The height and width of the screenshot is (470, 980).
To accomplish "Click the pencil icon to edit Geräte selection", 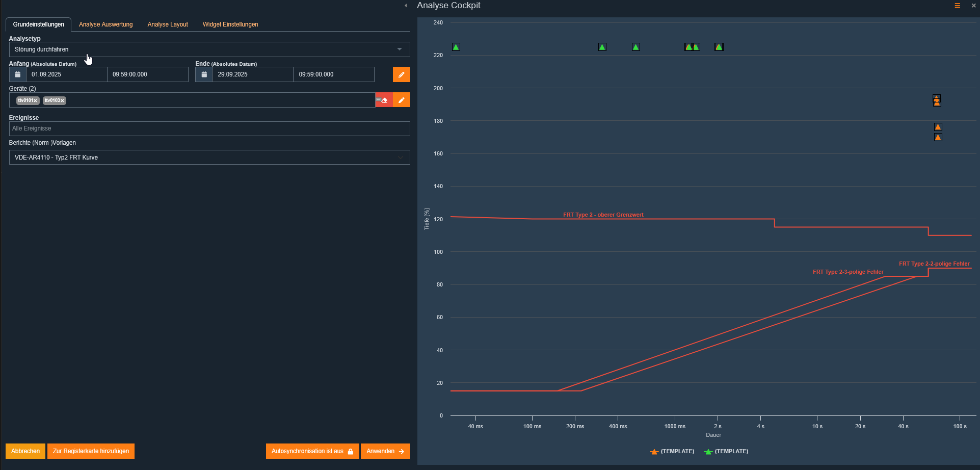I will coord(402,100).
